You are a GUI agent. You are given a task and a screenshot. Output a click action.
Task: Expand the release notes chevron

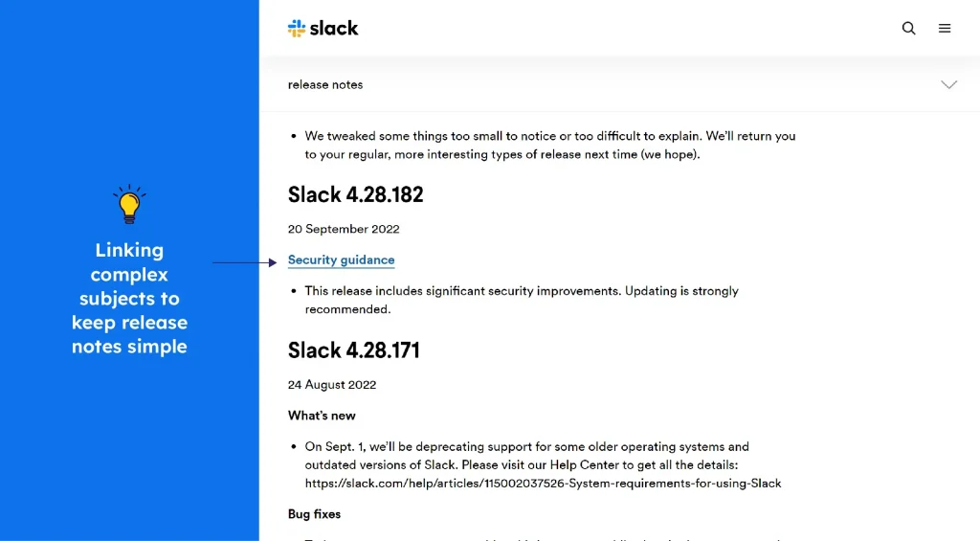(x=948, y=84)
